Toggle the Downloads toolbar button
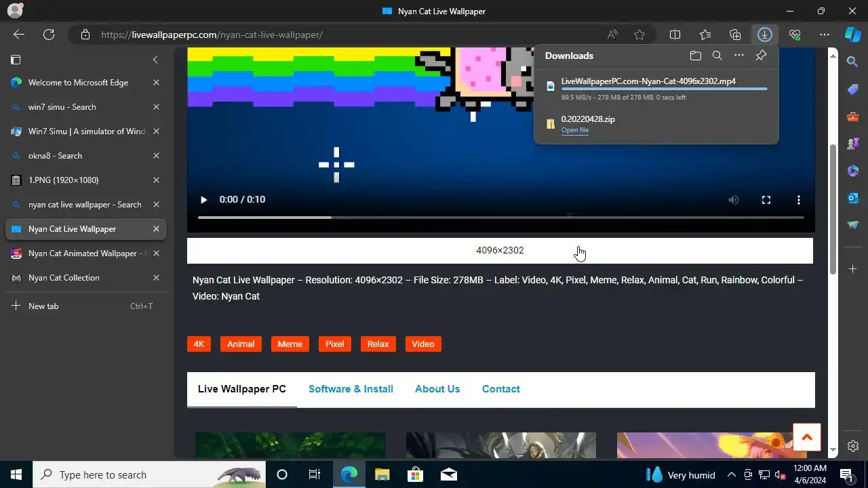 [765, 35]
